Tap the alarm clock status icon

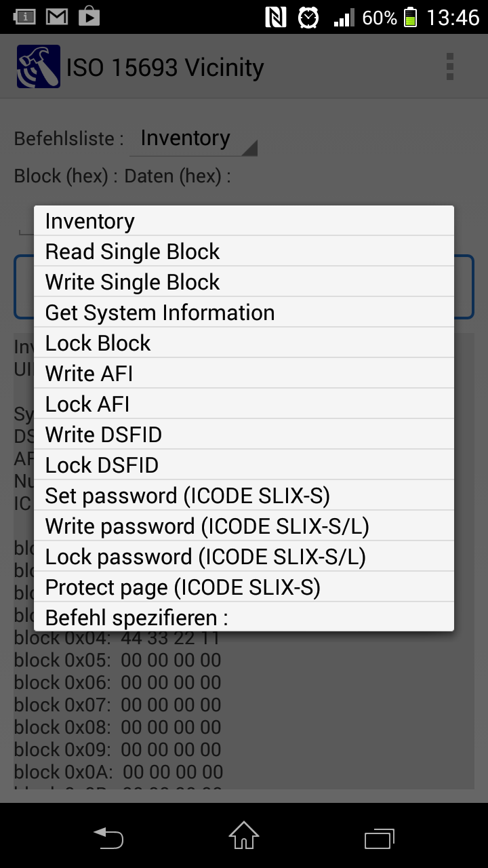[308, 18]
